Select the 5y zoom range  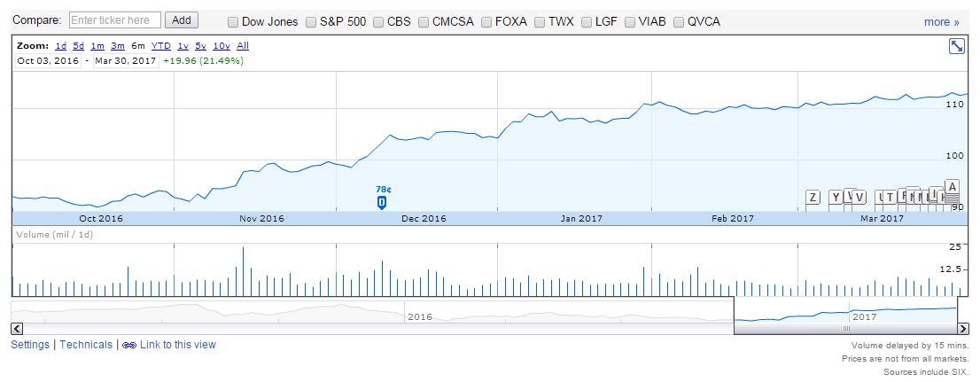pyautogui.click(x=200, y=46)
